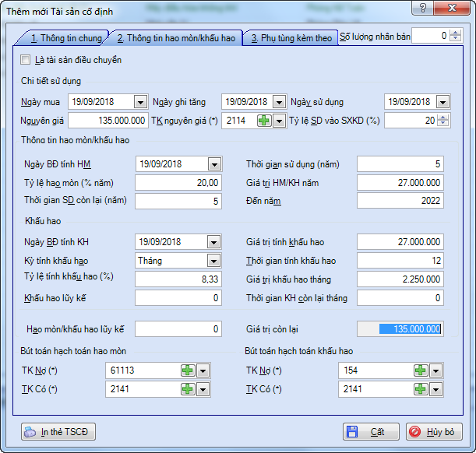Screen dimensions: 476x453
Task: Open Ngày BĐ tính KH date dropdown
Action: click(x=213, y=242)
